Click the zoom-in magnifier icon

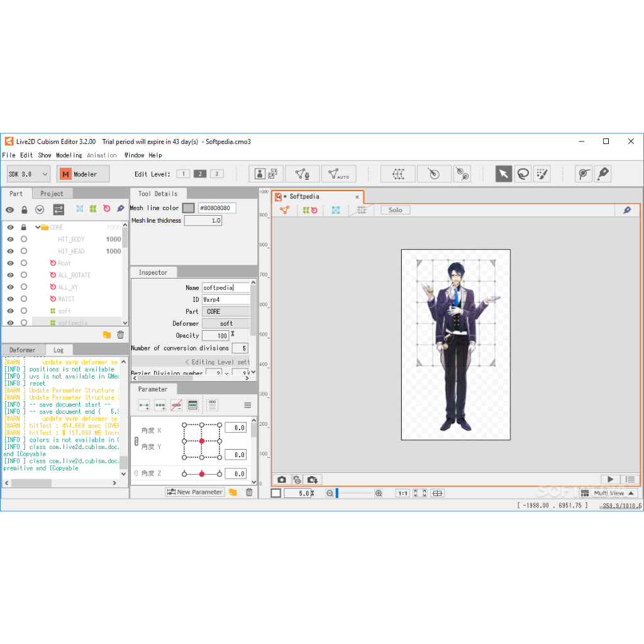[378, 493]
